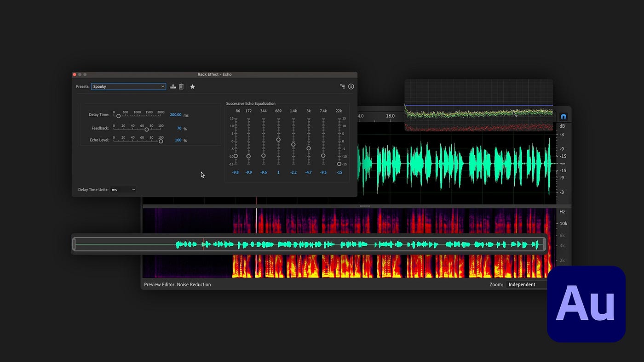Click 16.0 mark on the timeline ruler
644x362 pixels.
390,116
